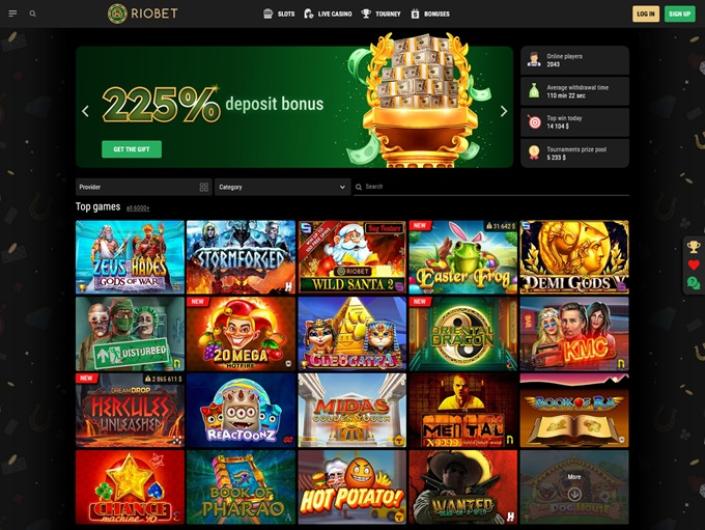Screen dimensions: 705x530
Task: Open the Tourney section
Action: click(380, 14)
